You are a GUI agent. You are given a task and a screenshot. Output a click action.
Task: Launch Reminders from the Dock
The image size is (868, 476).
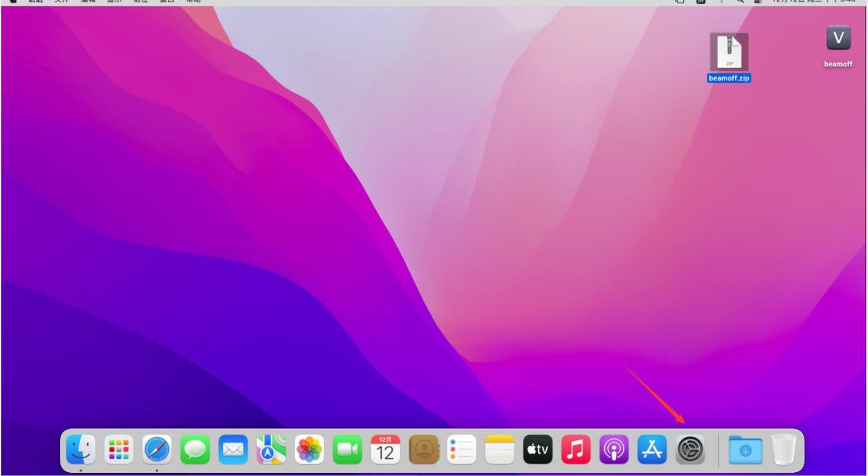click(461, 450)
